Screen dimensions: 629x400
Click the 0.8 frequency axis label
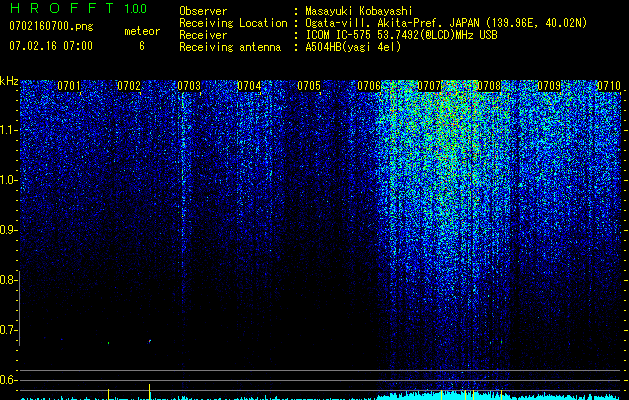pos(7,280)
